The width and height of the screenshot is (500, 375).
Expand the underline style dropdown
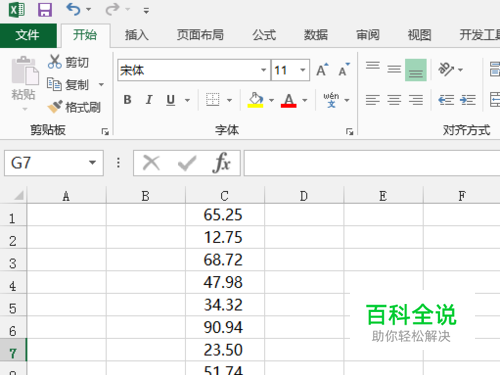(x=188, y=100)
